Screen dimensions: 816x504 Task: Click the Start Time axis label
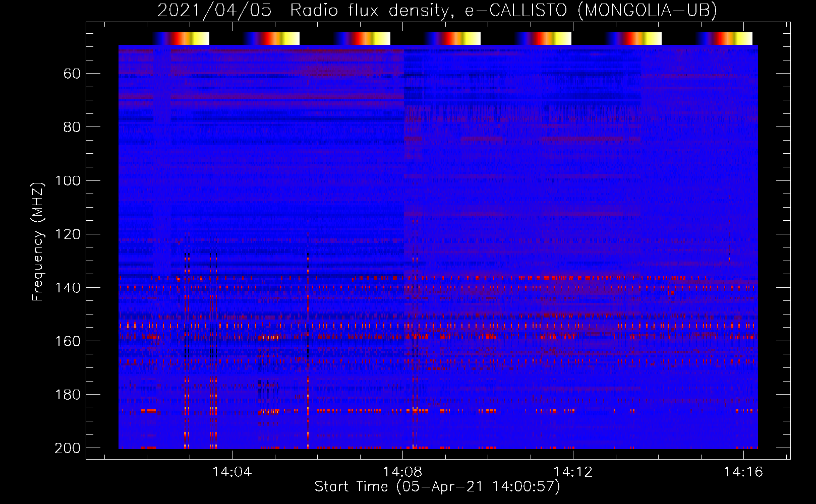point(437,487)
